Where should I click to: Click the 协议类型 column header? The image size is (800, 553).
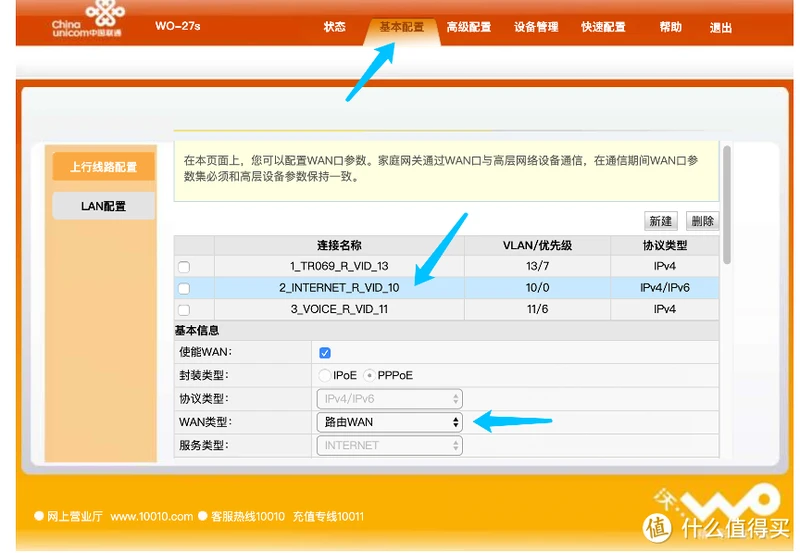665,245
